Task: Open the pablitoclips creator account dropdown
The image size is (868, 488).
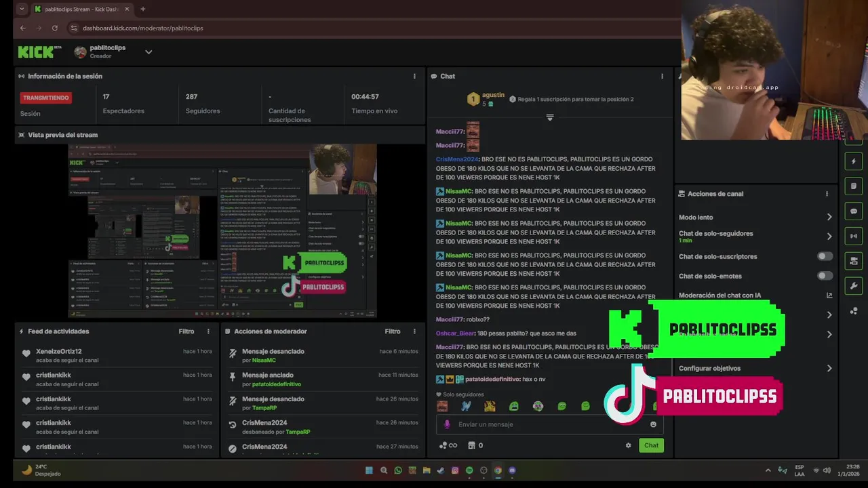Action: pyautogui.click(x=149, y=52)
